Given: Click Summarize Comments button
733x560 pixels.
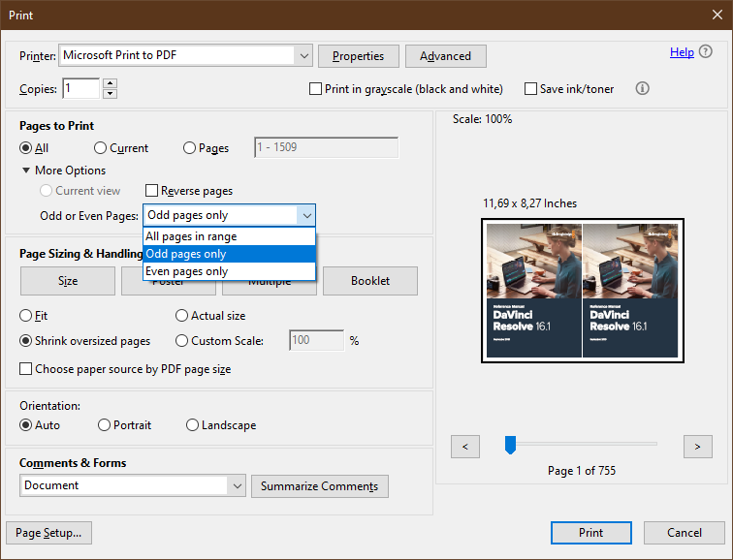Looking at the screenshot, I should (320, 486).
